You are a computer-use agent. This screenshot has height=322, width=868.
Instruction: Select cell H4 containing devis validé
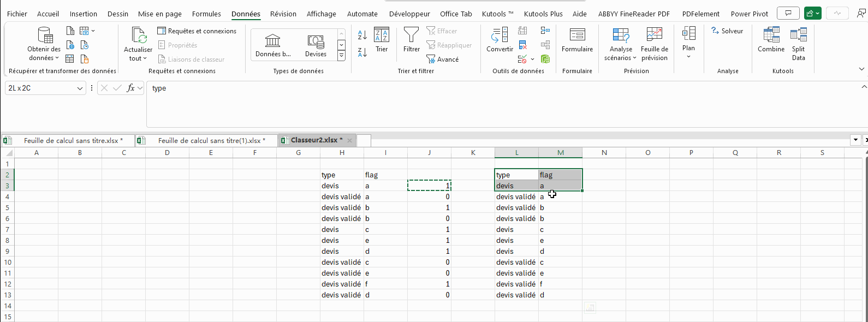pos(342,196)
